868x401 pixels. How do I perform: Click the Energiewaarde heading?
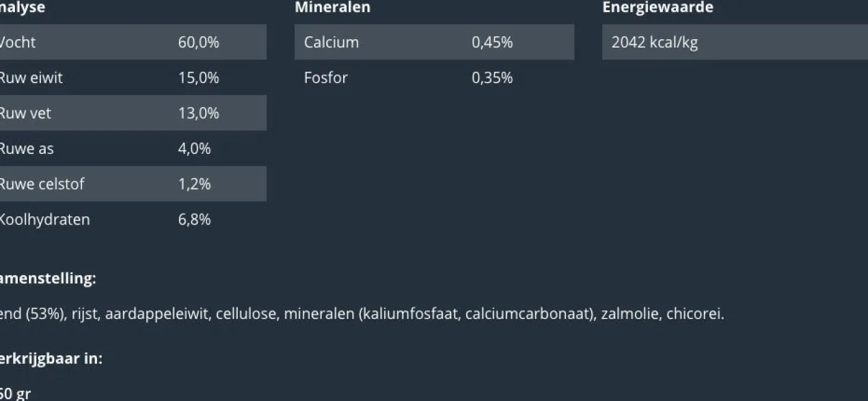(x=658, y=8)
